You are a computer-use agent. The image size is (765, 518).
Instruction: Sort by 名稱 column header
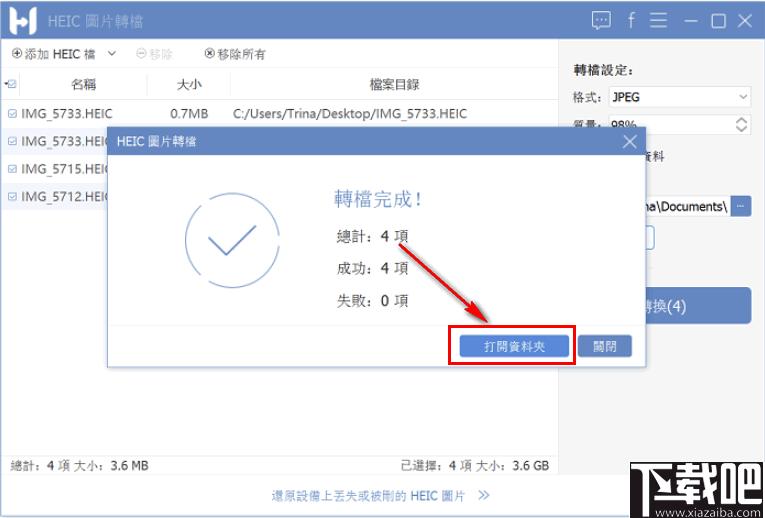point(83,85)
